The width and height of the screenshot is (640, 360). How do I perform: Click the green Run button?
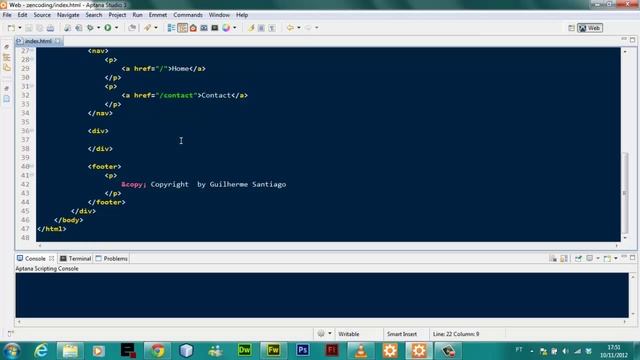[108, 28]
